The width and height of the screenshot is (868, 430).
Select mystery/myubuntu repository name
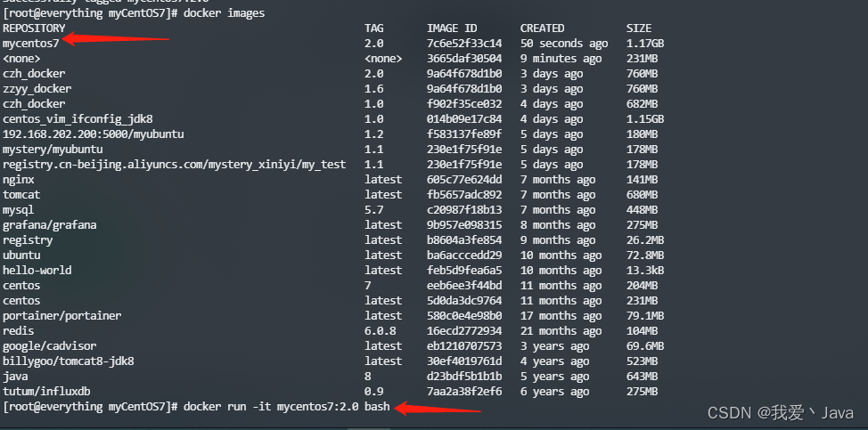[53, 150]
